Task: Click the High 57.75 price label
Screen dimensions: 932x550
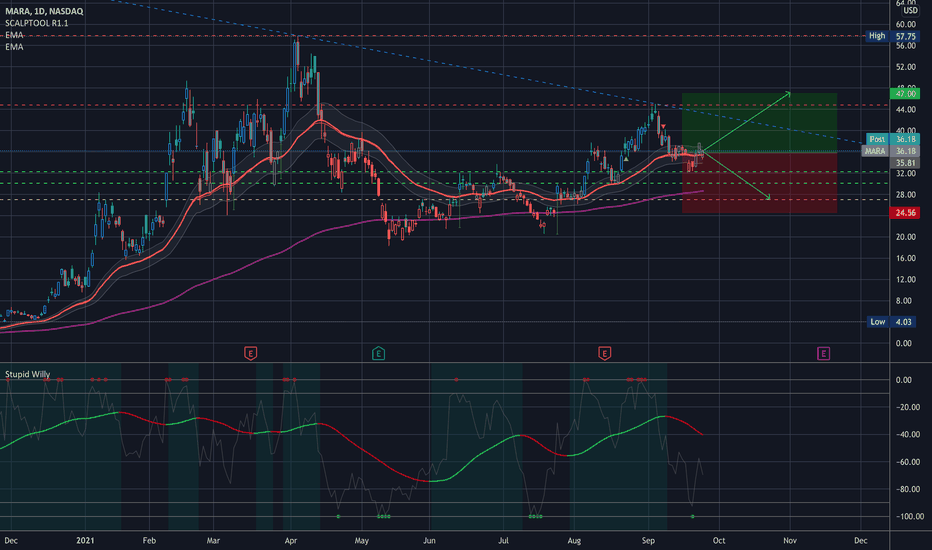Action: (x=893, y=36)
